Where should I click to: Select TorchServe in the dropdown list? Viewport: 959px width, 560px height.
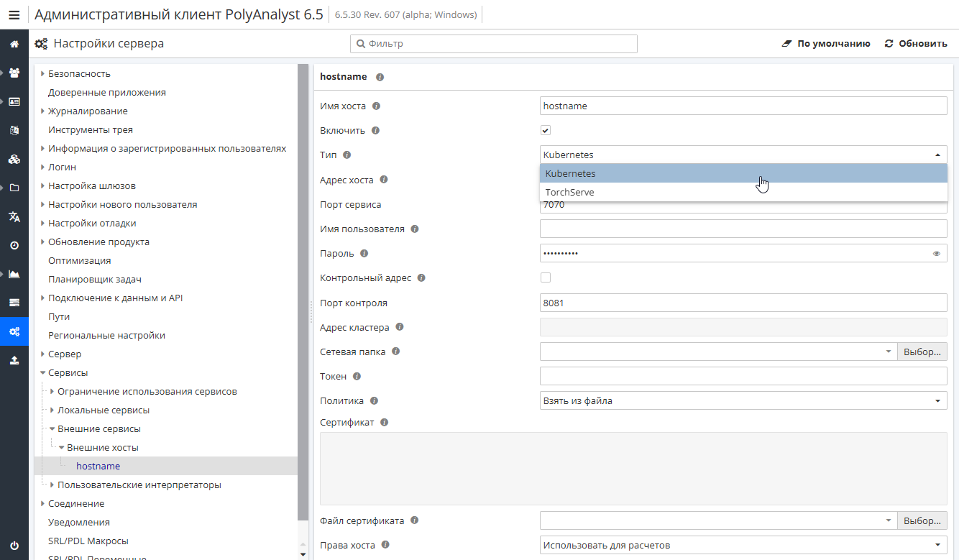click(743, 192)
